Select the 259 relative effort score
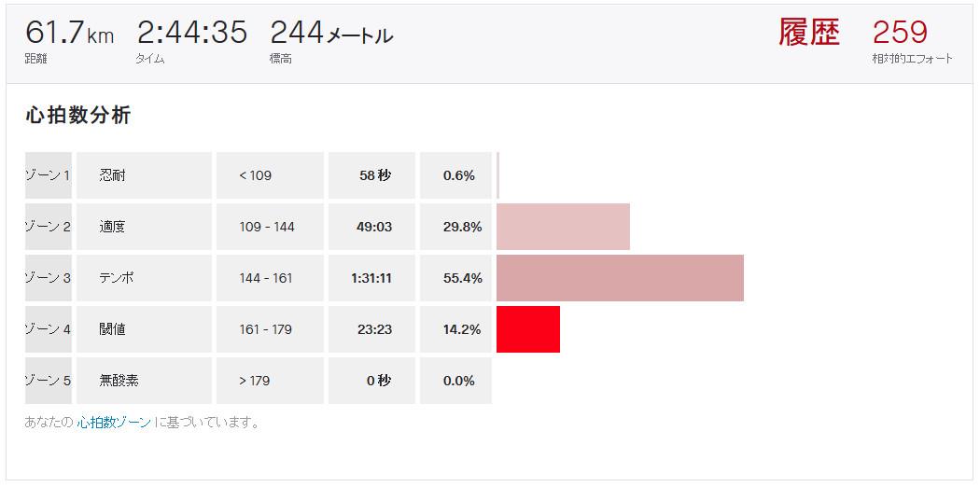 point(900,32)
